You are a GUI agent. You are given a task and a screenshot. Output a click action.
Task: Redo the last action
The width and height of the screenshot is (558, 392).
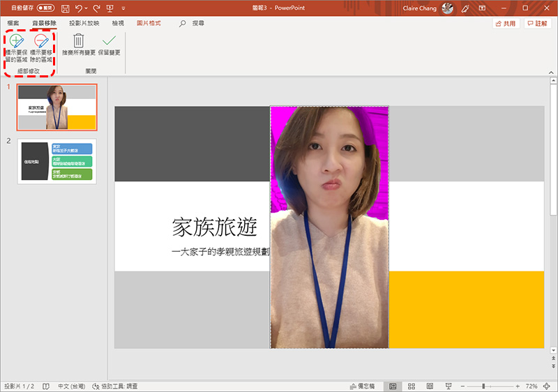click(96, 8)
